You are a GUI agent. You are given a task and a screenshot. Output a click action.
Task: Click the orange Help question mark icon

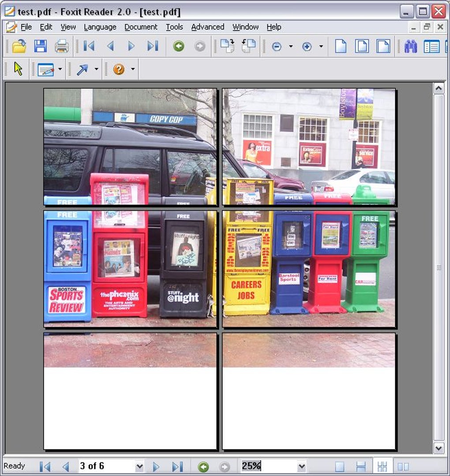tap(119, 69)
